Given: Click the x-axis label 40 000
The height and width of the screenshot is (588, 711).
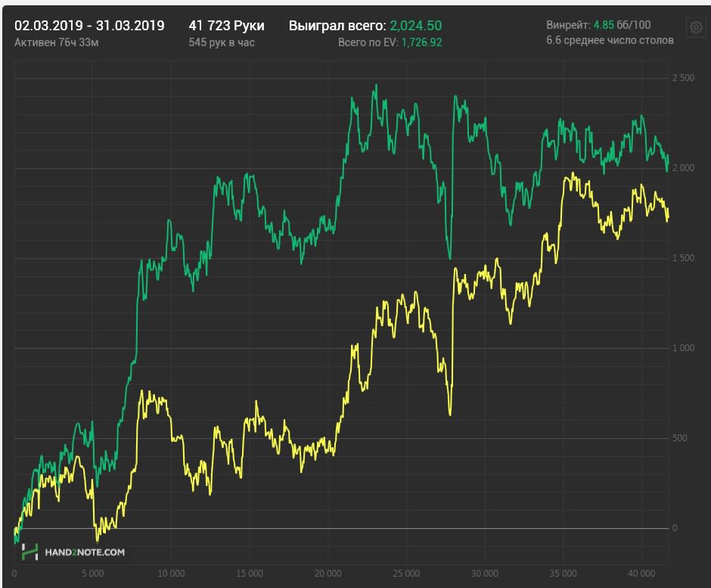Looking at the screenshot, I should tap(641, 574).
